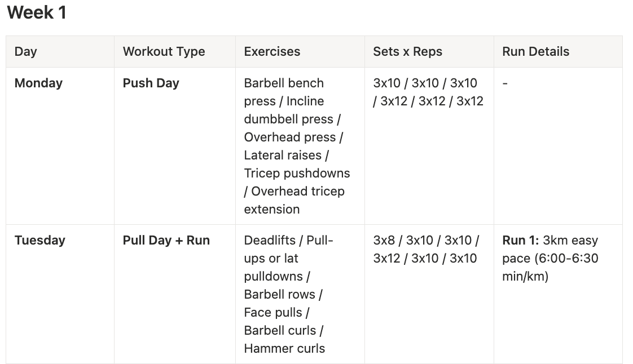Click the Lateral raises text

[x=283, y=156]
